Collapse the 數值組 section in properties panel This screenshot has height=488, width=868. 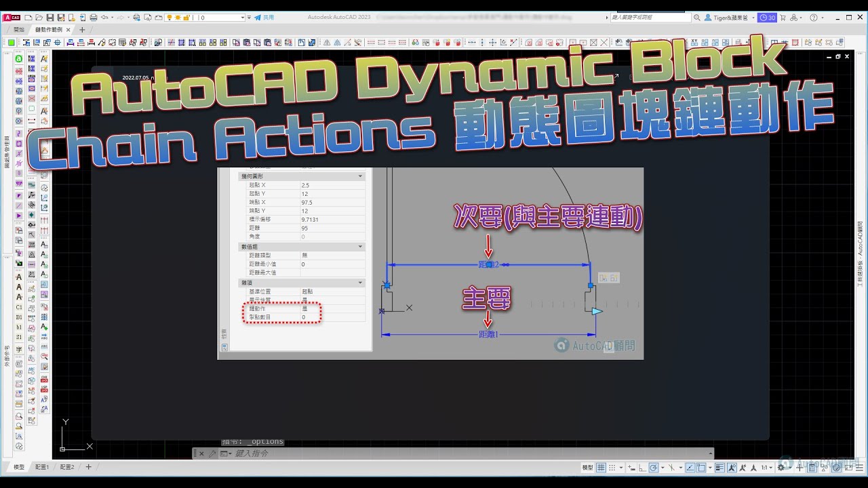coord(360,247)
